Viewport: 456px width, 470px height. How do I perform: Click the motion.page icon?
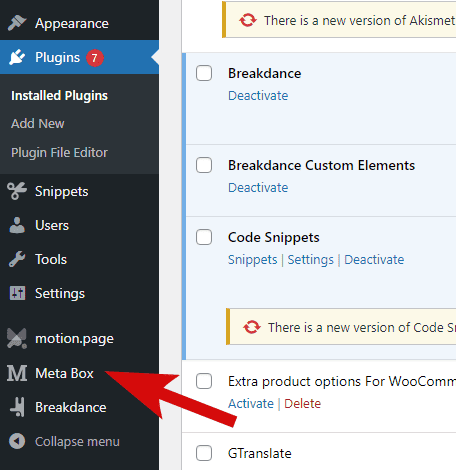(x=17, y=338)
